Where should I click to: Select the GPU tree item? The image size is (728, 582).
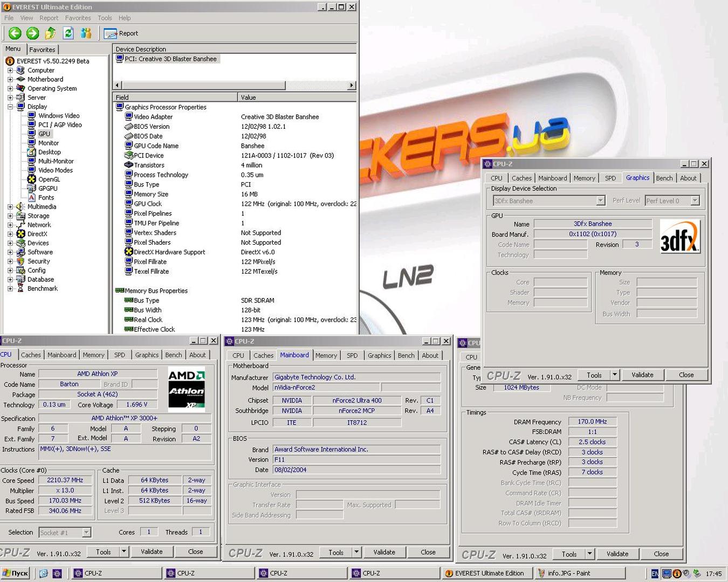tap(44, 134)
